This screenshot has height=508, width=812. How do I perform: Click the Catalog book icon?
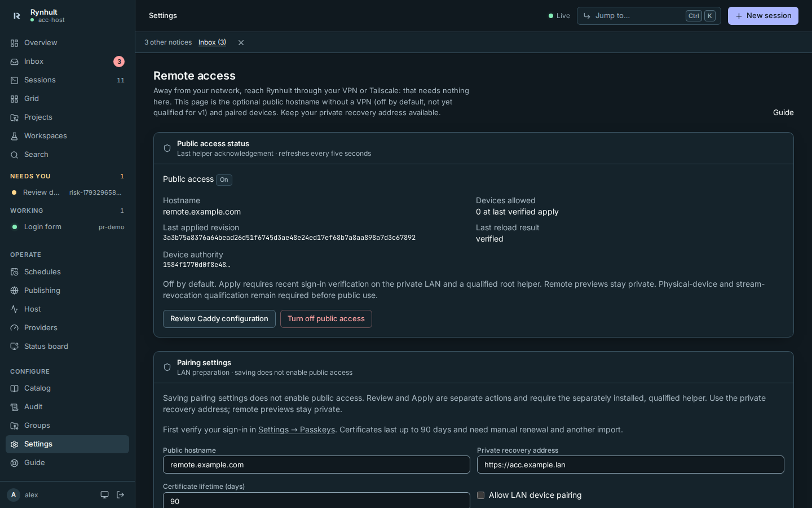point(15,388)
